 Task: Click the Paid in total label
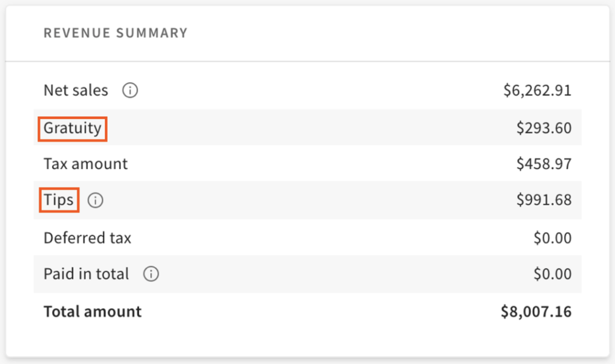tap(86, 274)
